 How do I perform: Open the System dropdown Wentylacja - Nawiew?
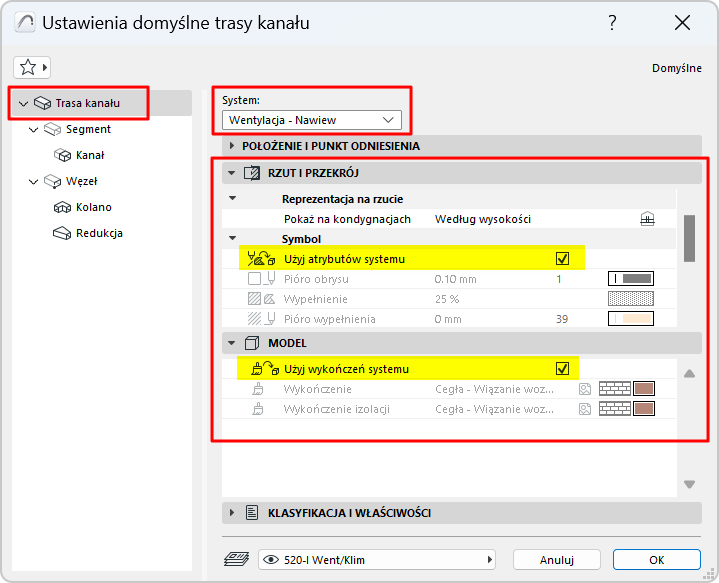312,120
